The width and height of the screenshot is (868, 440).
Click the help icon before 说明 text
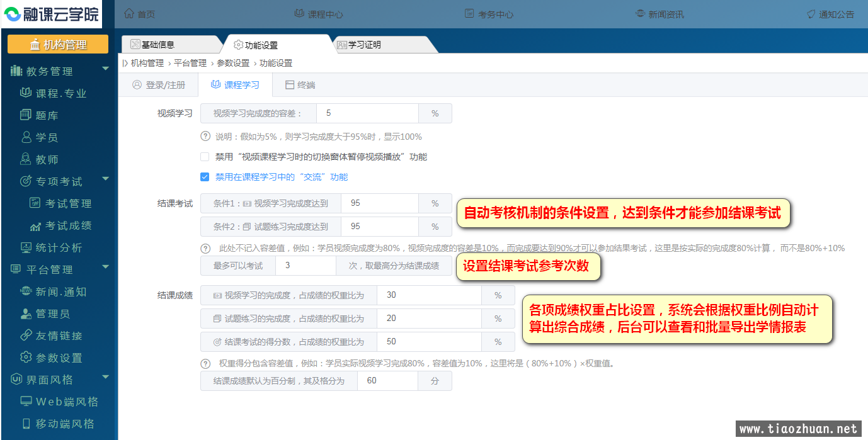point(205,136)
